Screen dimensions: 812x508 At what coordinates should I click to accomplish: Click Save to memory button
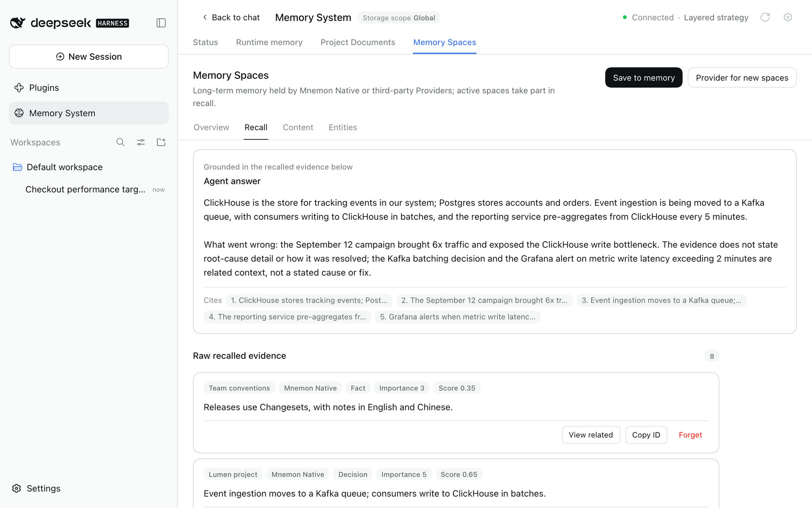point(644,77)
